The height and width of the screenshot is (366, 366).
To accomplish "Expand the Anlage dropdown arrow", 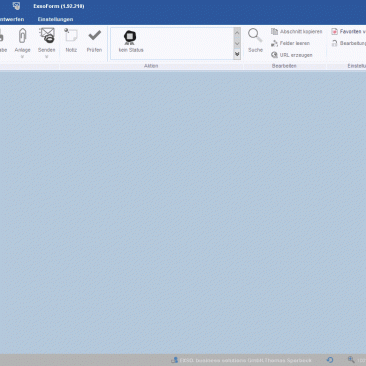I will point(22,57).
